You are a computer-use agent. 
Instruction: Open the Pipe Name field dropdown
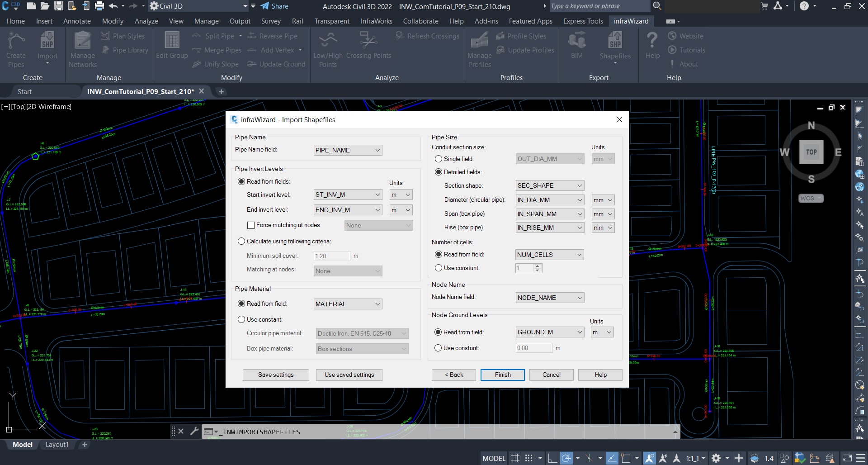tap(348, 150)
